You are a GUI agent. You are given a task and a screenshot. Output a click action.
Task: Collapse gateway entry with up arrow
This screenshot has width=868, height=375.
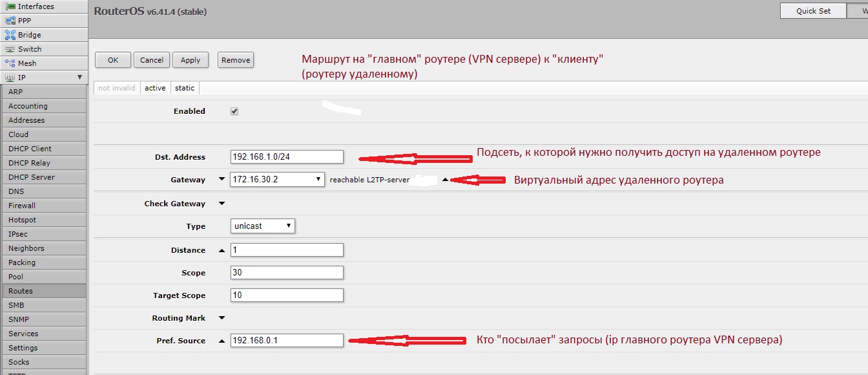(x=445, y=180)
